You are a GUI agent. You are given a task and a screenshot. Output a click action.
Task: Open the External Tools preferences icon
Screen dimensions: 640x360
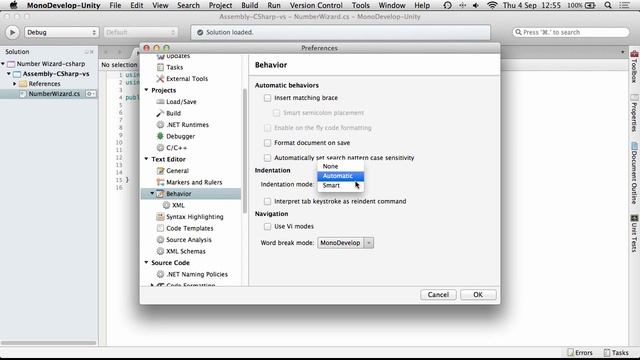pos(160,78)
